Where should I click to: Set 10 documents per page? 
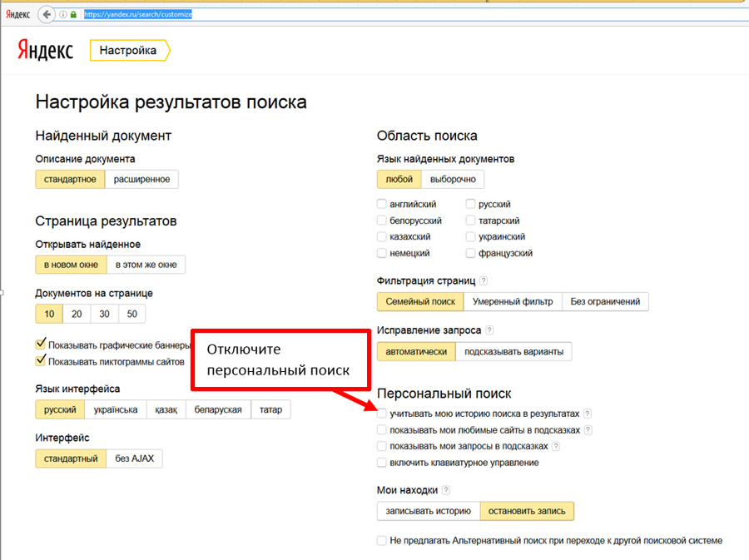point(49,314)
